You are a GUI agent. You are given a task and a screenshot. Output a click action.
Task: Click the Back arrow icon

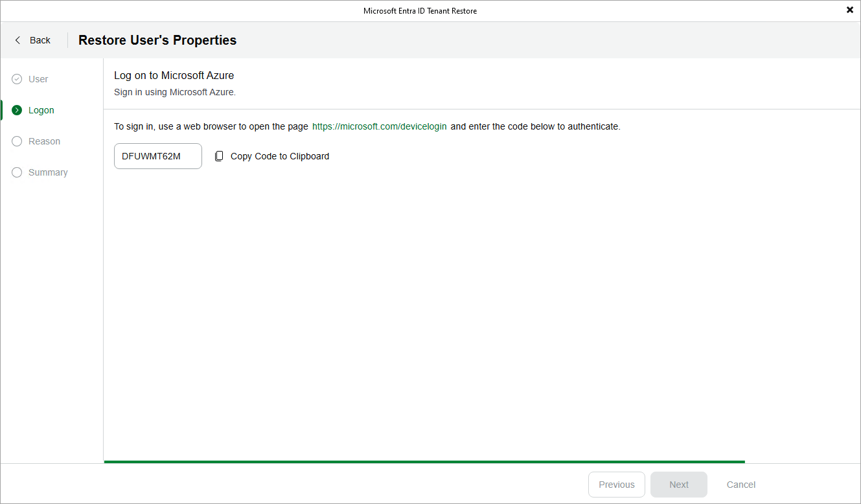pyautogui.click(x=17, y=40)
